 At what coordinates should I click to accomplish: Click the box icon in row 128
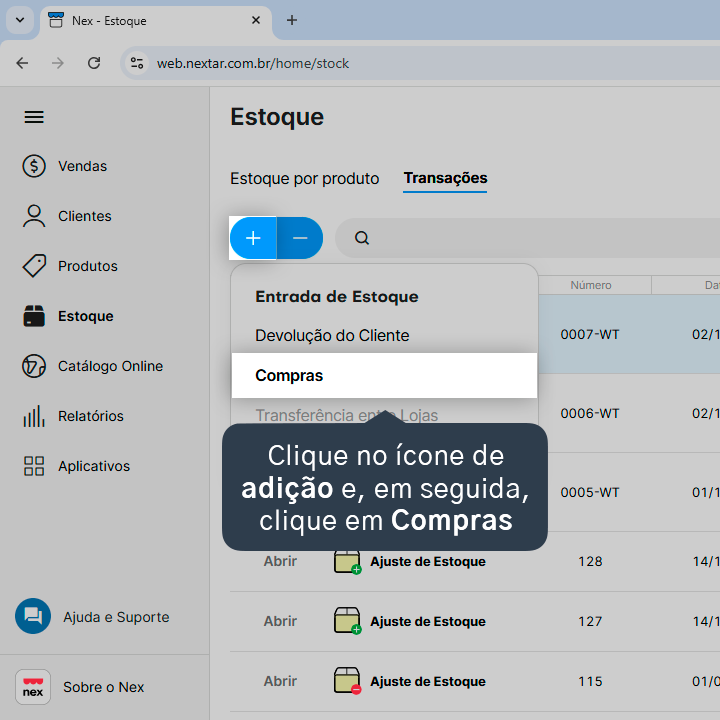pyautogui.click(x=347, y=562)
